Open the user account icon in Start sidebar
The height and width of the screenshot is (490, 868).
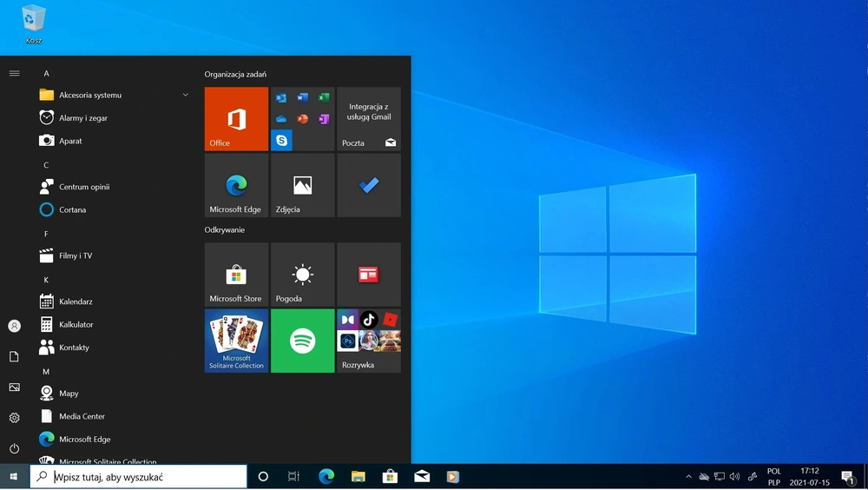coord(15,326)
